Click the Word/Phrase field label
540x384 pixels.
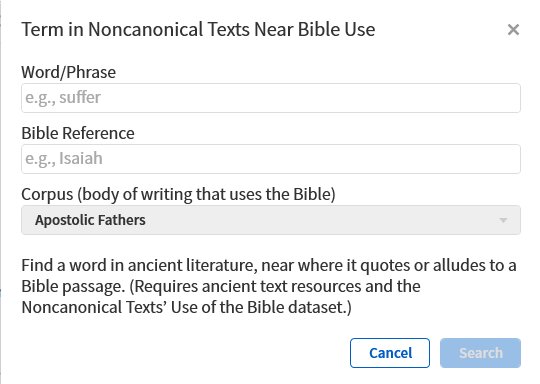(x=69, y=72)
